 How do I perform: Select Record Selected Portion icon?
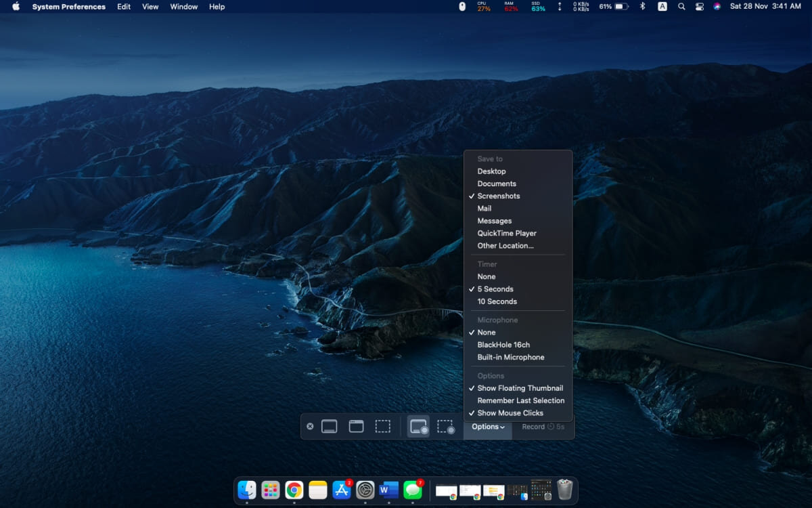pos(446,427)
